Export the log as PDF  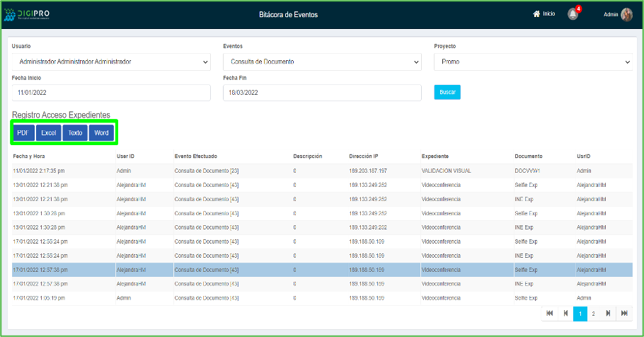point(23,133)
